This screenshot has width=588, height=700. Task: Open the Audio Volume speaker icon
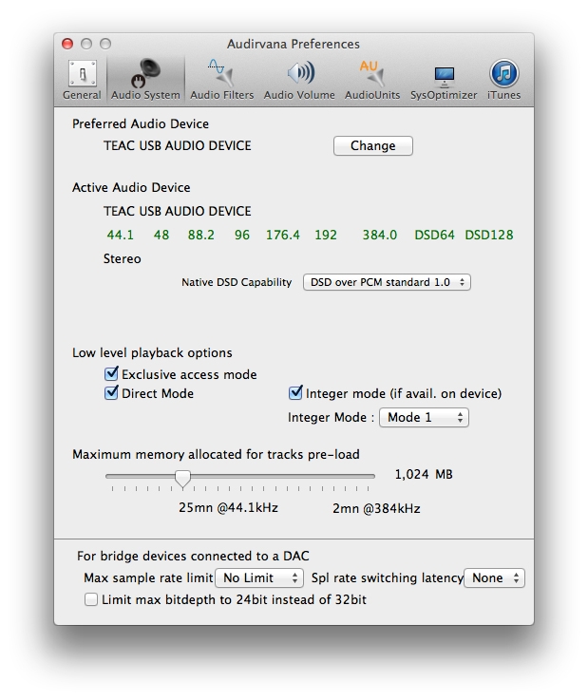(x=300, y=73)
